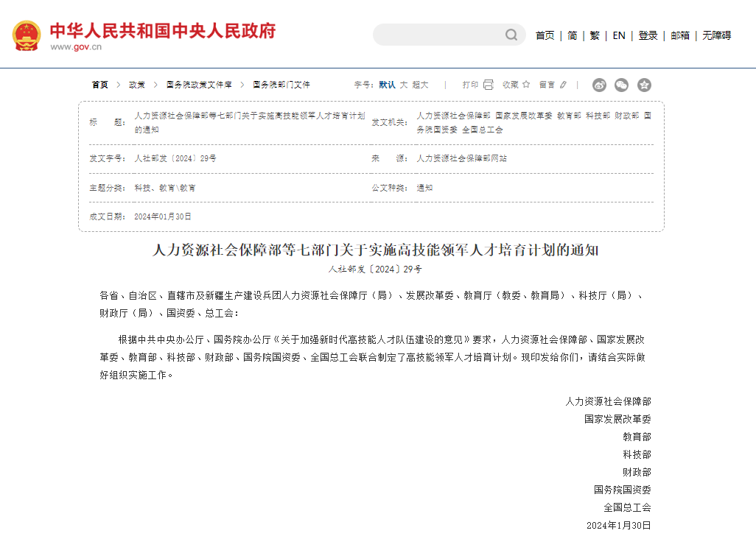Click document number 人社部发〔2024〕29号 in the table

175,158
